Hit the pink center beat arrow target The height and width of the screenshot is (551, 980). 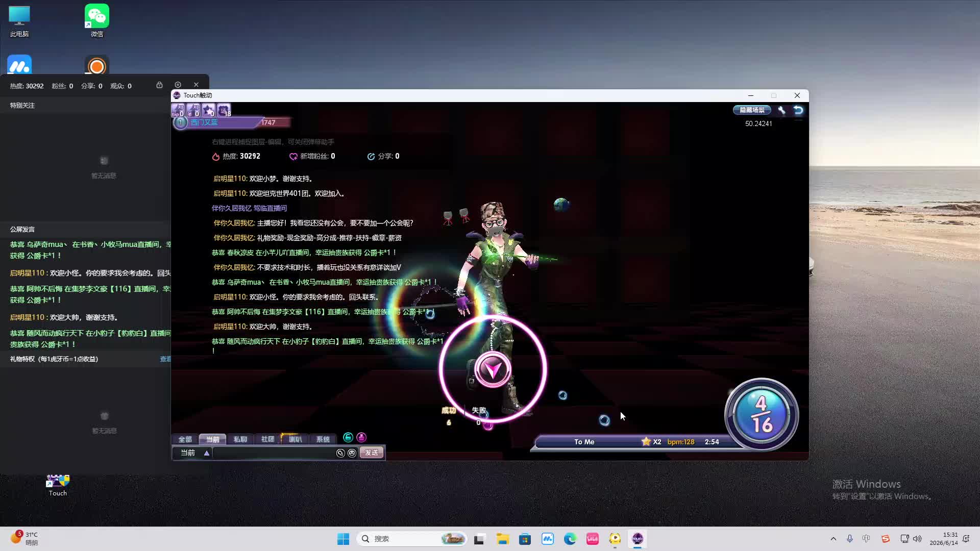coord(493,369)
